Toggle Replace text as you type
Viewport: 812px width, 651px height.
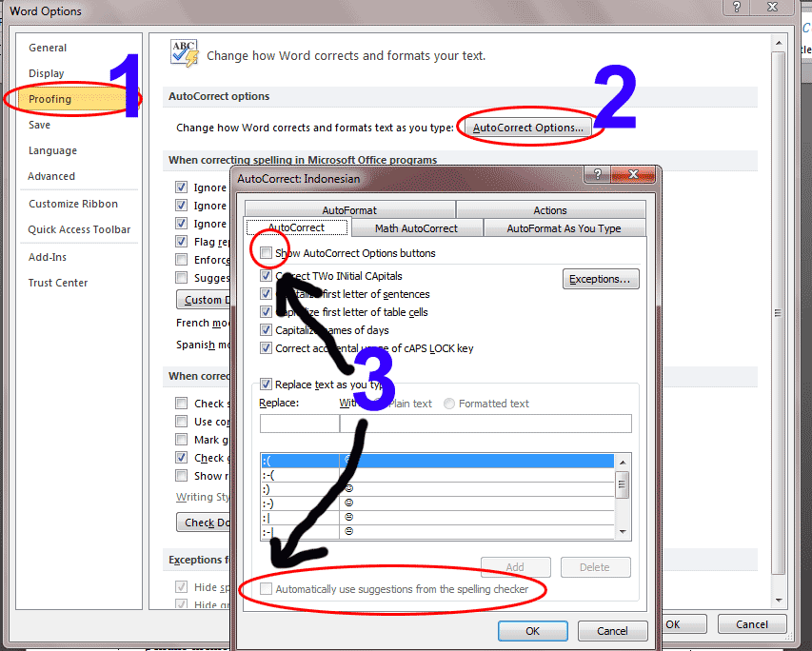coord(266,385)
